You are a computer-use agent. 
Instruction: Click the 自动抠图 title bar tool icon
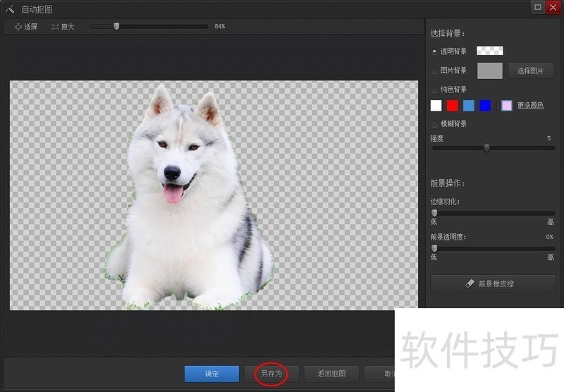click(10, 9)
